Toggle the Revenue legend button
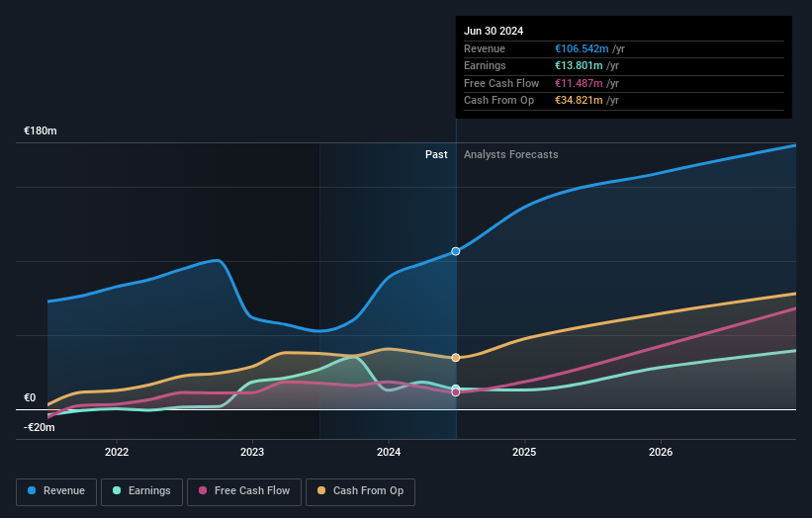Screen dimensions: 812x518 coord(56,491)
